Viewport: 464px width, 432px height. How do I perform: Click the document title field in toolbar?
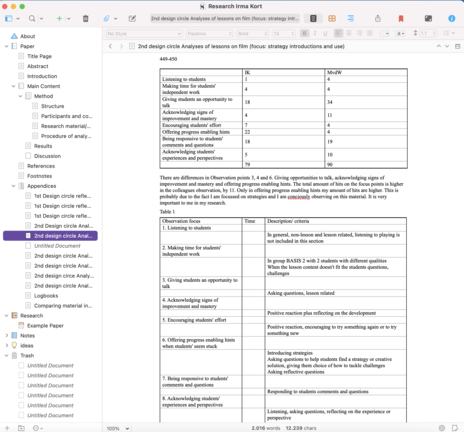(x=225, y=19)
